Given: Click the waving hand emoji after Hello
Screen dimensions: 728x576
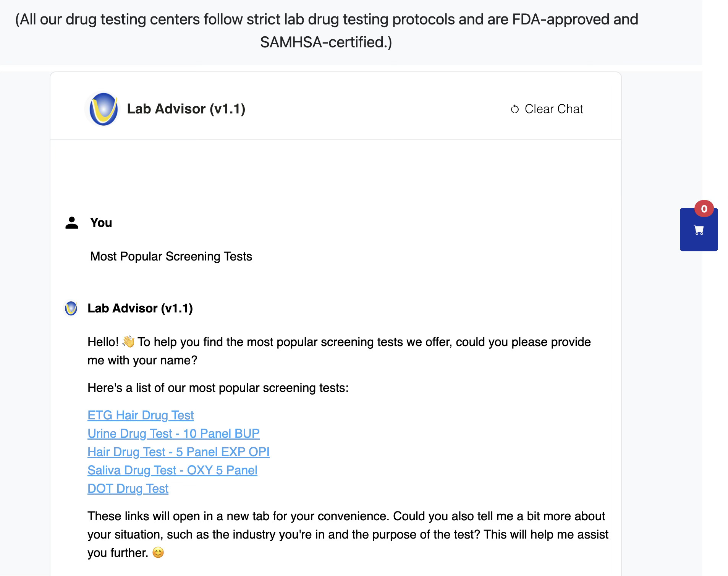Looking at the screenshot, I should [x=128, y=341].
